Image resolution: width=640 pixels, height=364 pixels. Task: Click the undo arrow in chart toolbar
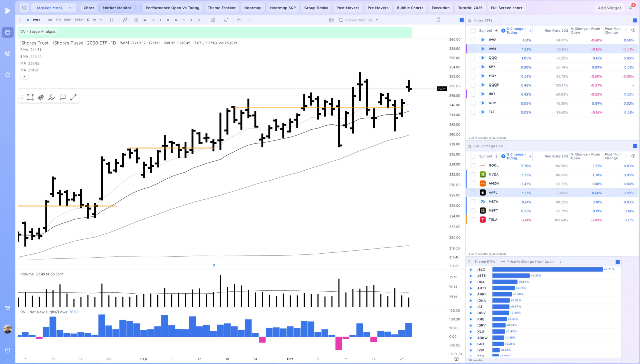point(239,20)
